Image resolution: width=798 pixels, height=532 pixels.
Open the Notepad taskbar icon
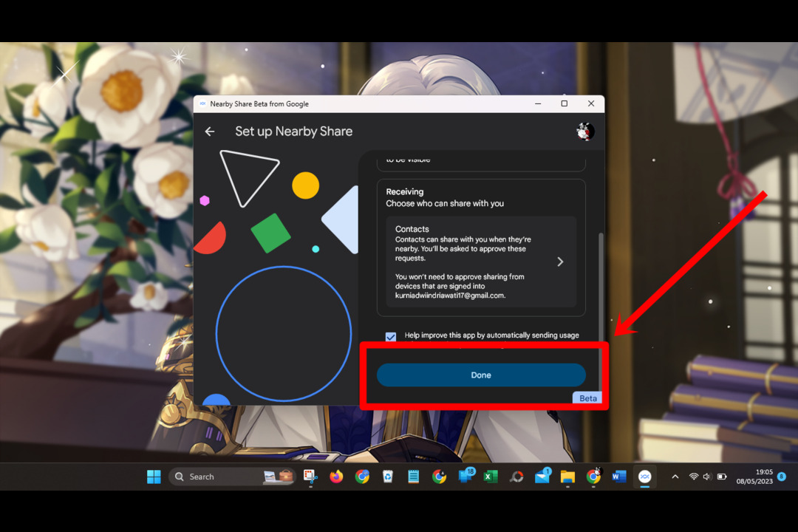point(413,477)
